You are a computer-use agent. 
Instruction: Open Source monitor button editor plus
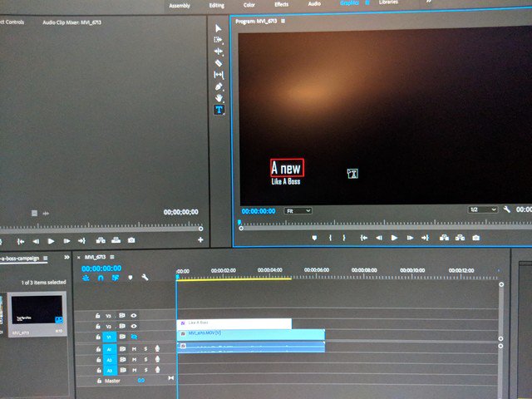pos(200,240)
